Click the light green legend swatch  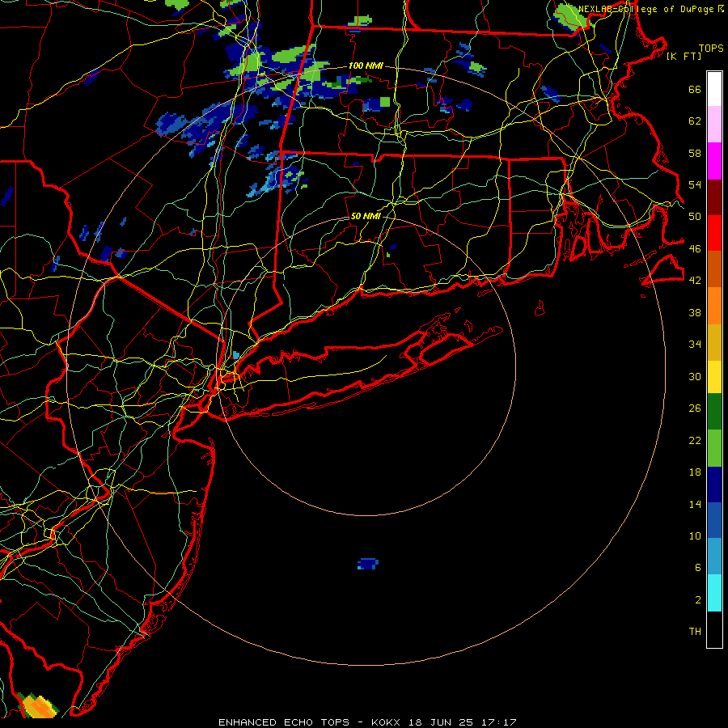coord(714,448)
